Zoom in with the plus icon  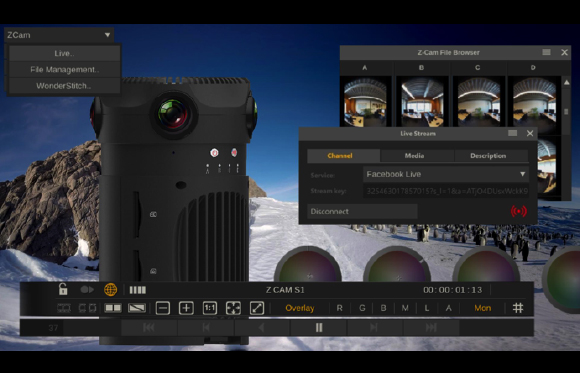186,308
